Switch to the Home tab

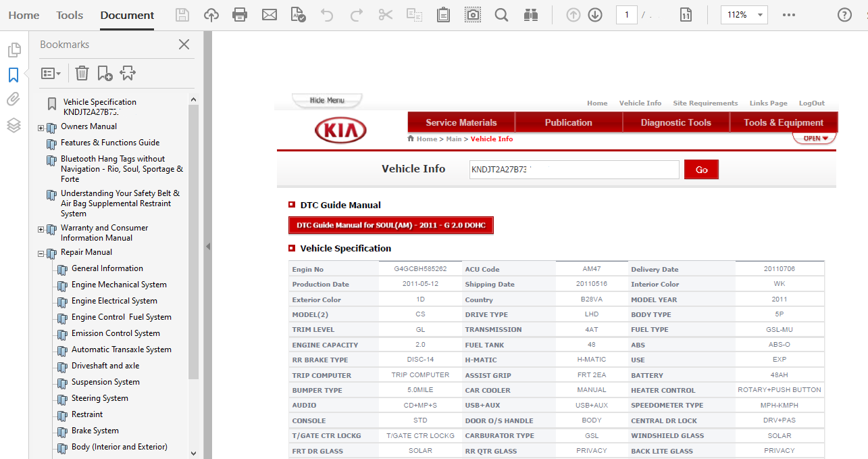pos(24,15)
